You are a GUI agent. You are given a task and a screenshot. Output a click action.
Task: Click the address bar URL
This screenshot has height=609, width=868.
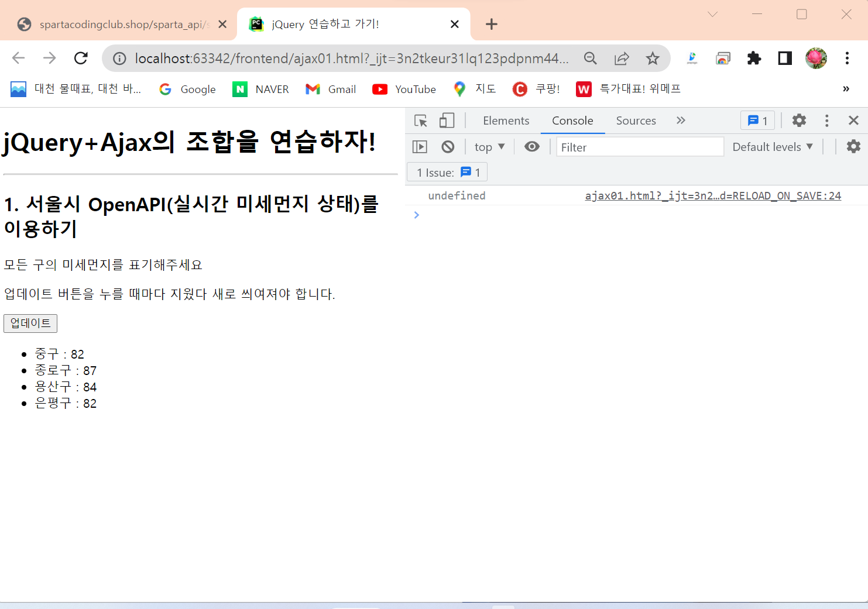[351, 59]
